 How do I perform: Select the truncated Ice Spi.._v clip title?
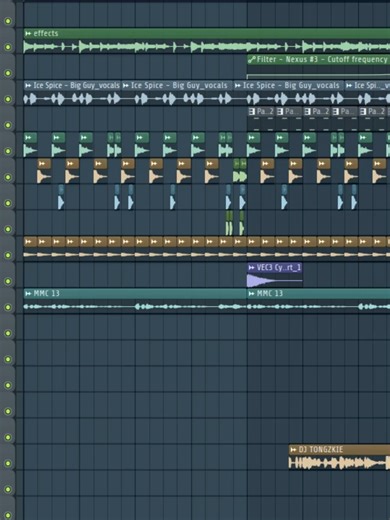pyautogui.click(x=371, y=86)
